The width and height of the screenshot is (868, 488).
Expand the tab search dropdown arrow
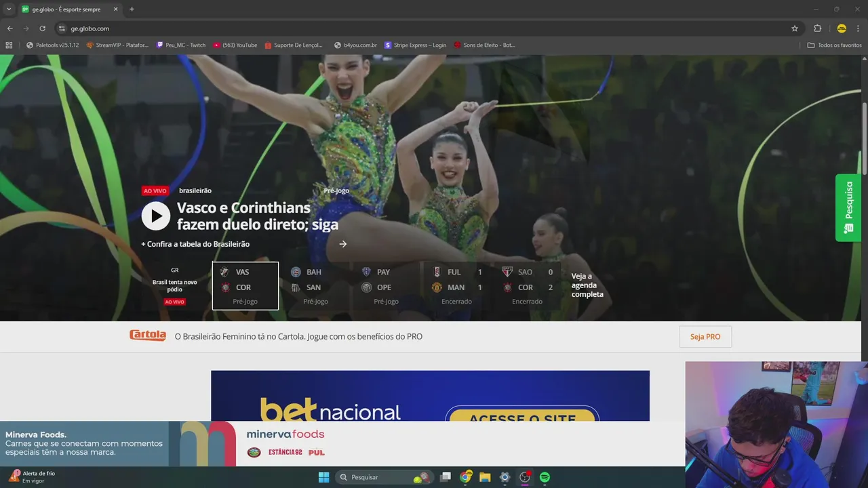point(9,9)
